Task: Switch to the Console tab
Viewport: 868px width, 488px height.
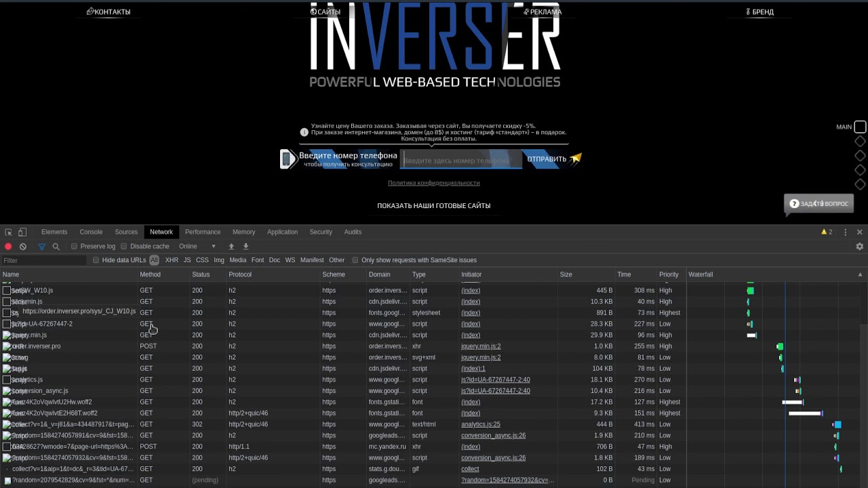Action: click(91, 232)
